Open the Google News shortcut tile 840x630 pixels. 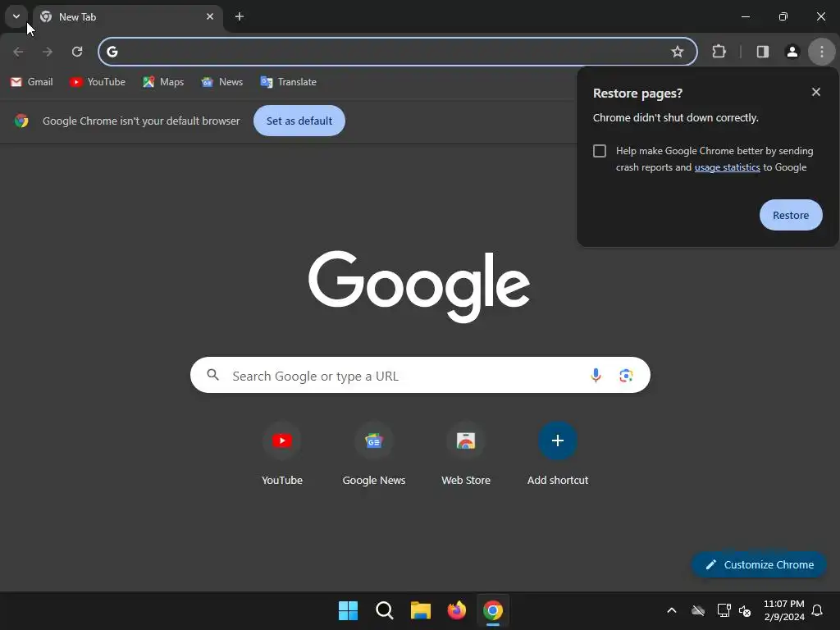[374, 454]
